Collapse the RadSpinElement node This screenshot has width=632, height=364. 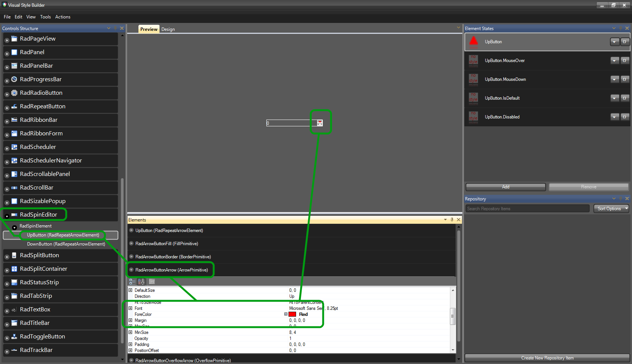click(14, 228)
